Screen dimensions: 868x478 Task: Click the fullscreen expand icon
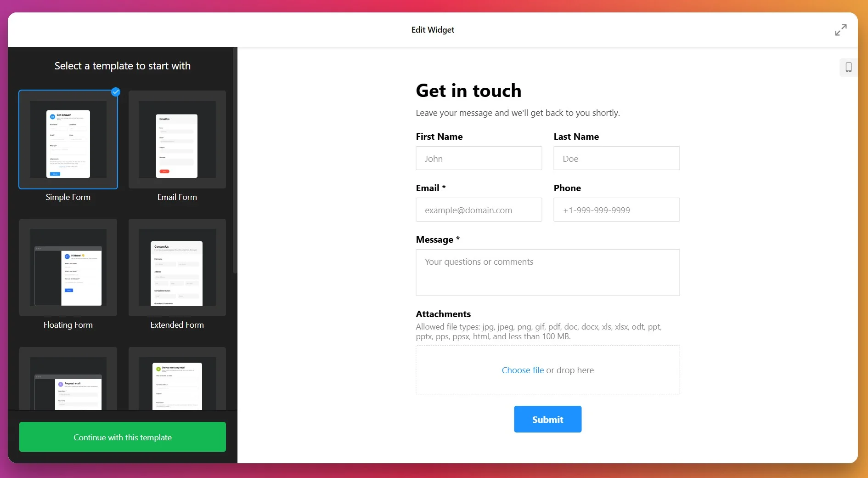tap(841, 29)
